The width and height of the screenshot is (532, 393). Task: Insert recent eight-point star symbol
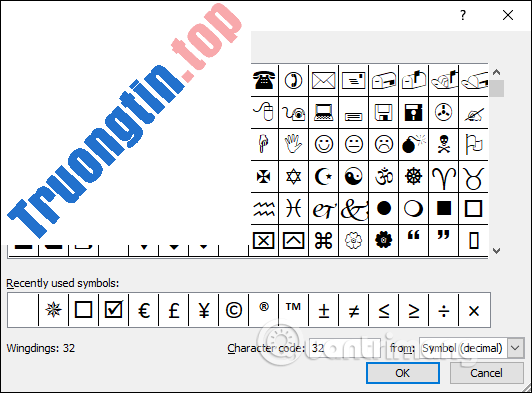pos(53,310)
